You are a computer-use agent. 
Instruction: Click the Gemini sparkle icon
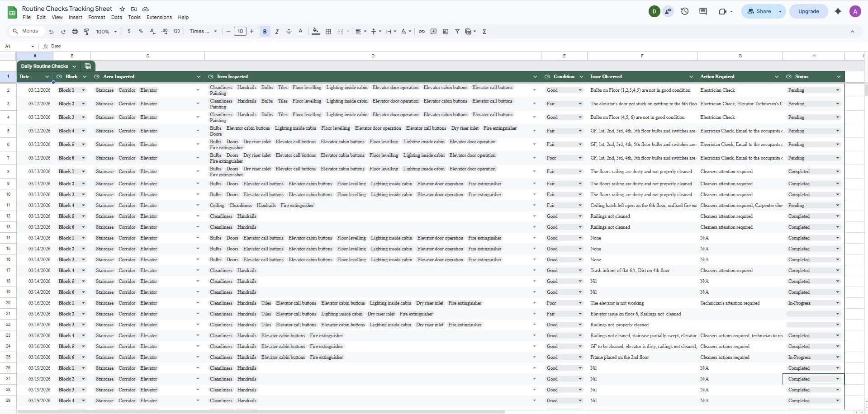[x=838, y=11]
